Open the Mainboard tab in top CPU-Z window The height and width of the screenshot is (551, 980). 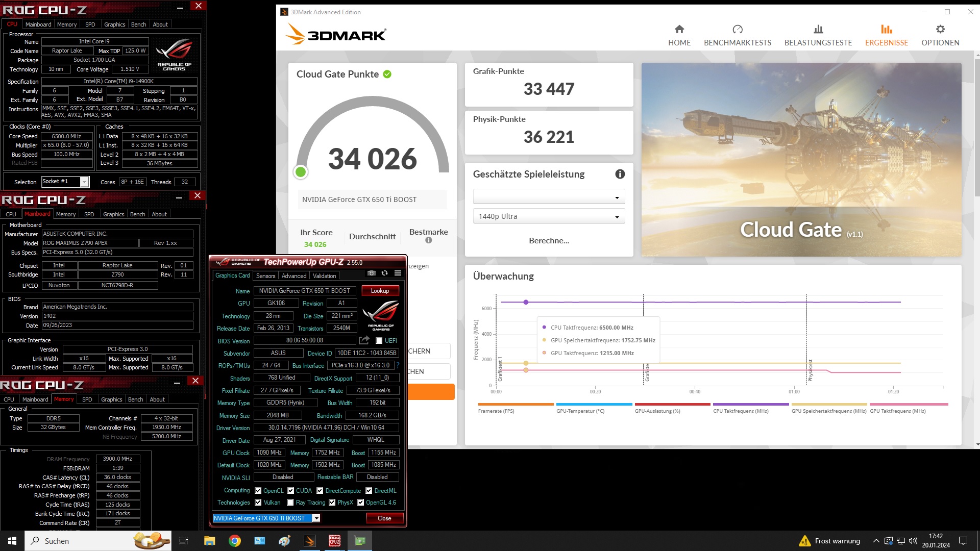point(38,24)
